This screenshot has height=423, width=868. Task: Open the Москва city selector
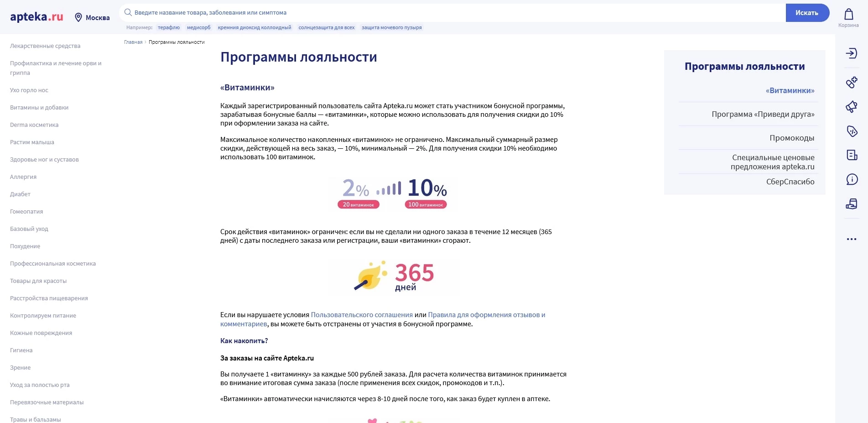click(96, 17)
